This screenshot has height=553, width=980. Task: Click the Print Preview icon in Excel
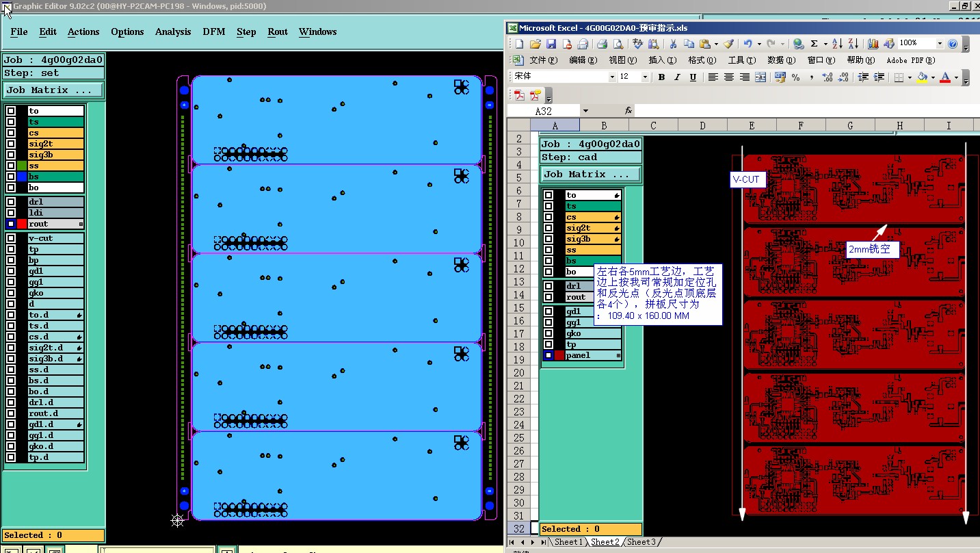point(618,44)
